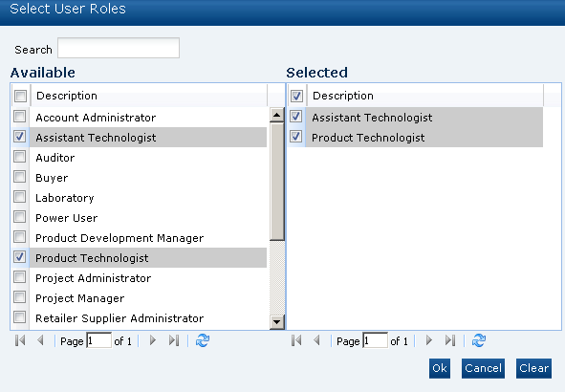The width and height of the screenshot is (565, 392).
Task: Select the Project Administrator row text
Action: [93, 278]
